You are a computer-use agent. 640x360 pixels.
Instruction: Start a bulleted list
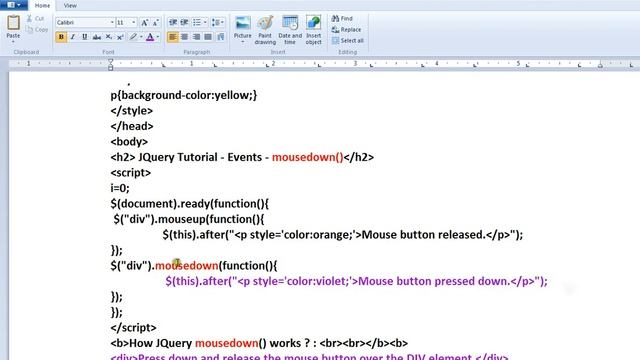click(197, 22)
